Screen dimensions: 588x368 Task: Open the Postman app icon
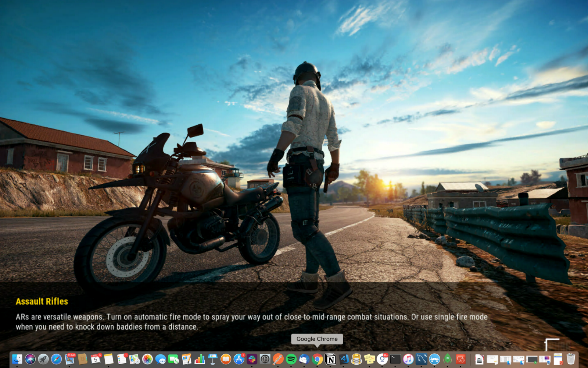[278, 359]
